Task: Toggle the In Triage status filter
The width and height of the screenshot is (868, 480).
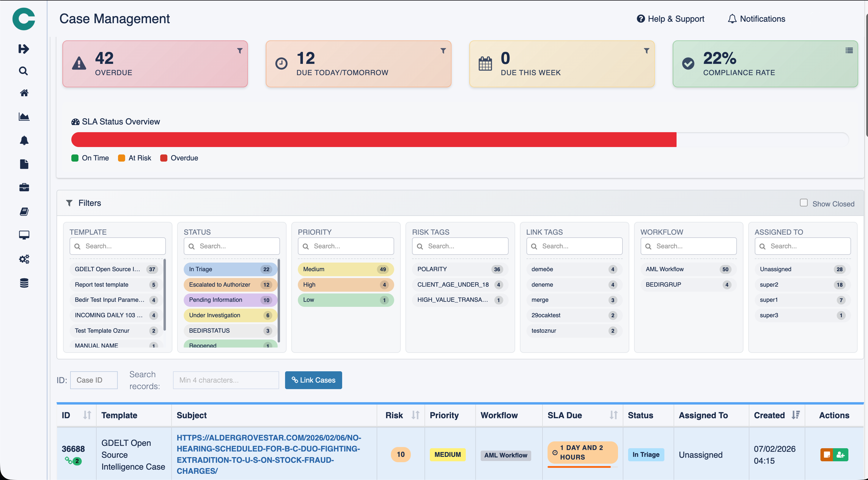Action: click(x=230, y=269)
